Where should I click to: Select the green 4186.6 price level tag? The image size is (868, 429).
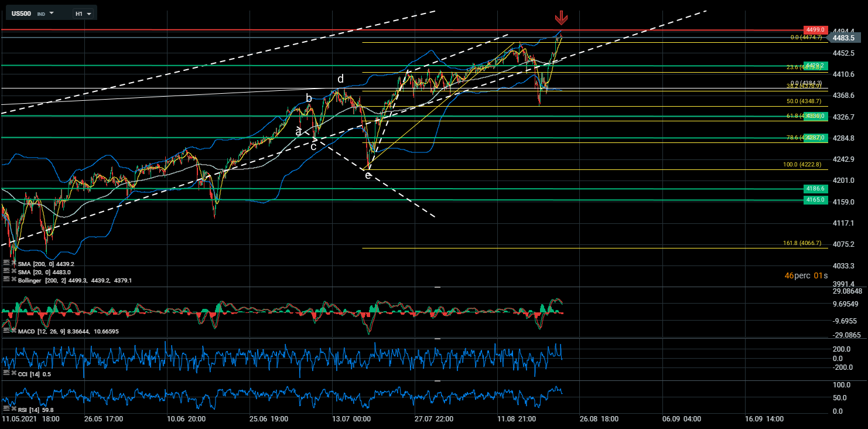point(815,189)
